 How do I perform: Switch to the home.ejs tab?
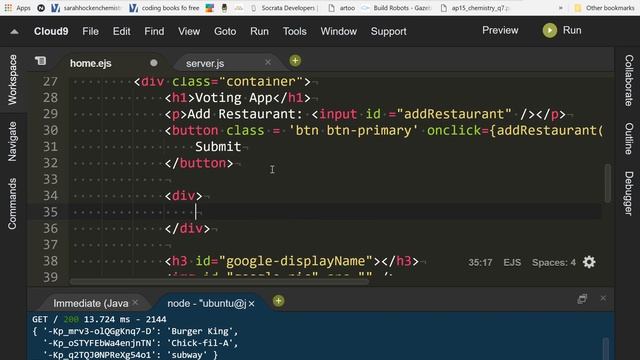pyautogui.click(x=91, y=64)
